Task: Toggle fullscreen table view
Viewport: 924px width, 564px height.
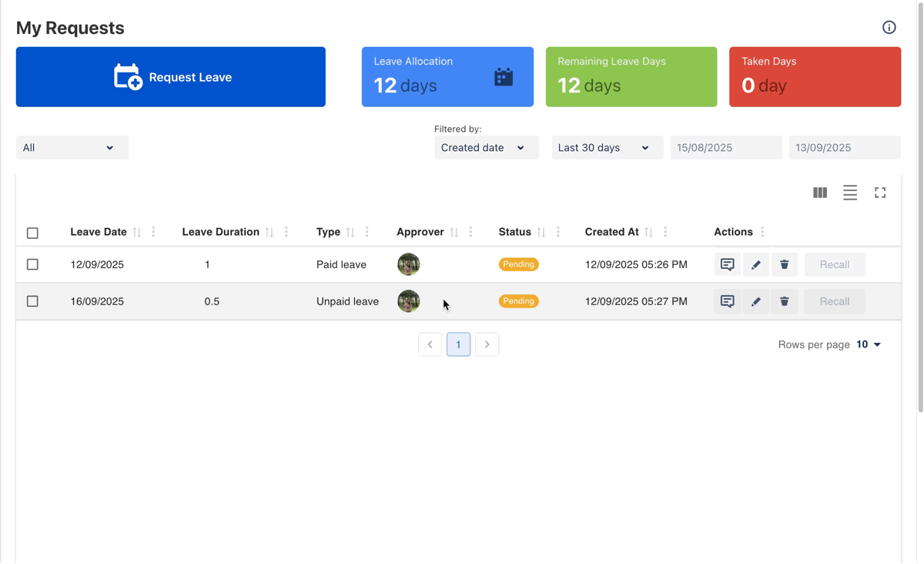Action: (879, 193)
